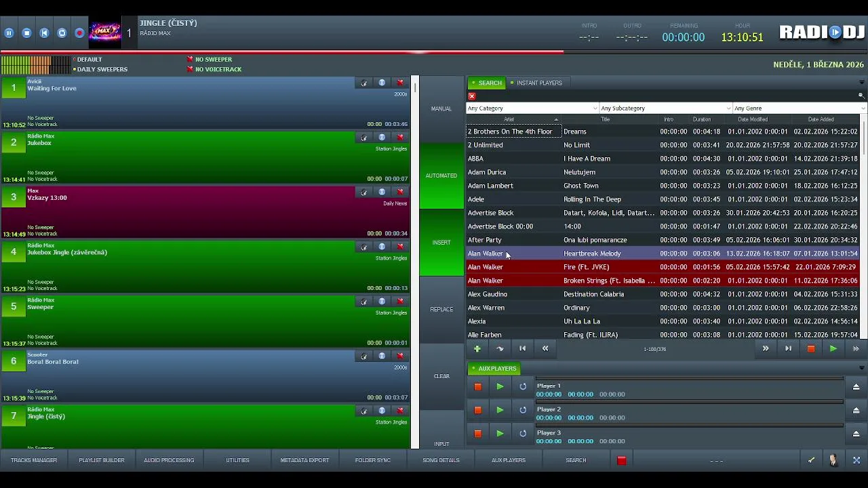Screen dimensions: 868x488
Task: Click the curved arrow insert icon
Action: (x=500, y=348)
